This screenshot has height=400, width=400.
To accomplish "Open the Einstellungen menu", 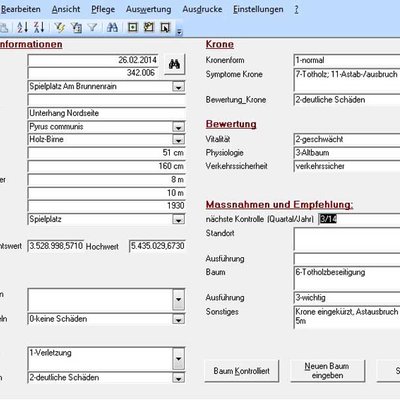I will 258,9.
